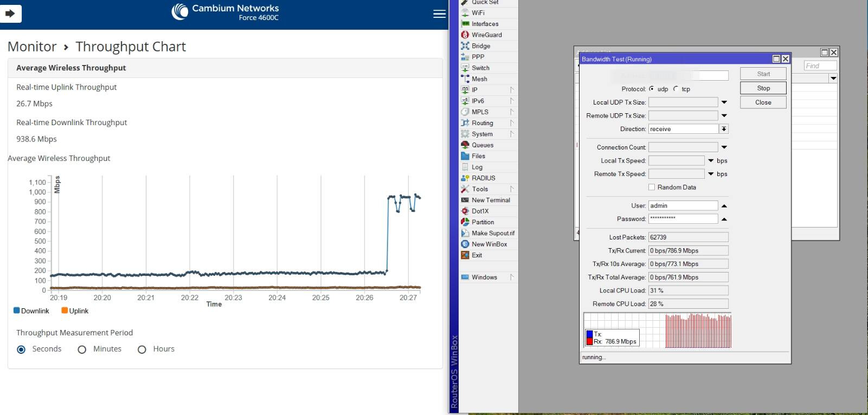Toggle Uplink series in chart legend
The width and height of the screenshot is (868, 415).
75,311
